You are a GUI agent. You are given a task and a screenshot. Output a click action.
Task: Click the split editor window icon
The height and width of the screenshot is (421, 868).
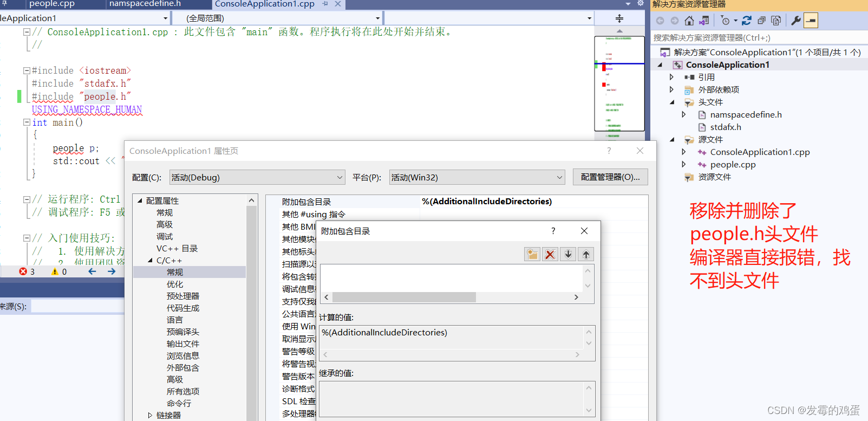pyautogui.click(x=619, y=18)
